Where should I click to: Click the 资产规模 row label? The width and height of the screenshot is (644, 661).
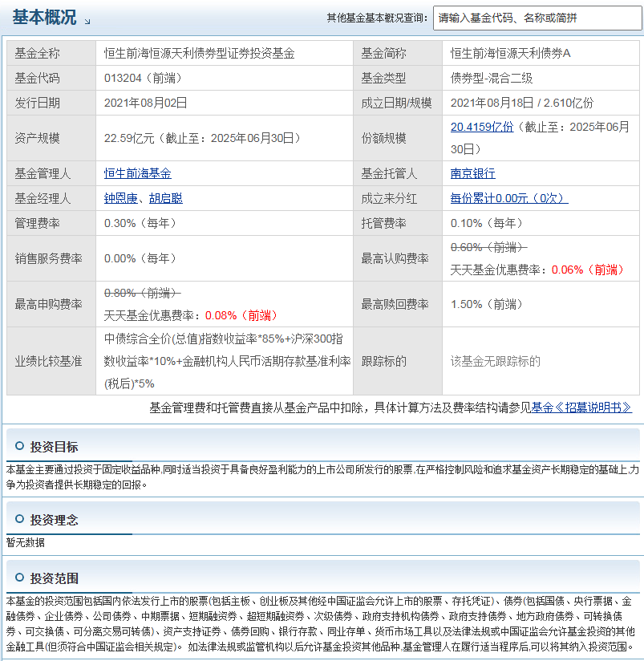(38, 138)
